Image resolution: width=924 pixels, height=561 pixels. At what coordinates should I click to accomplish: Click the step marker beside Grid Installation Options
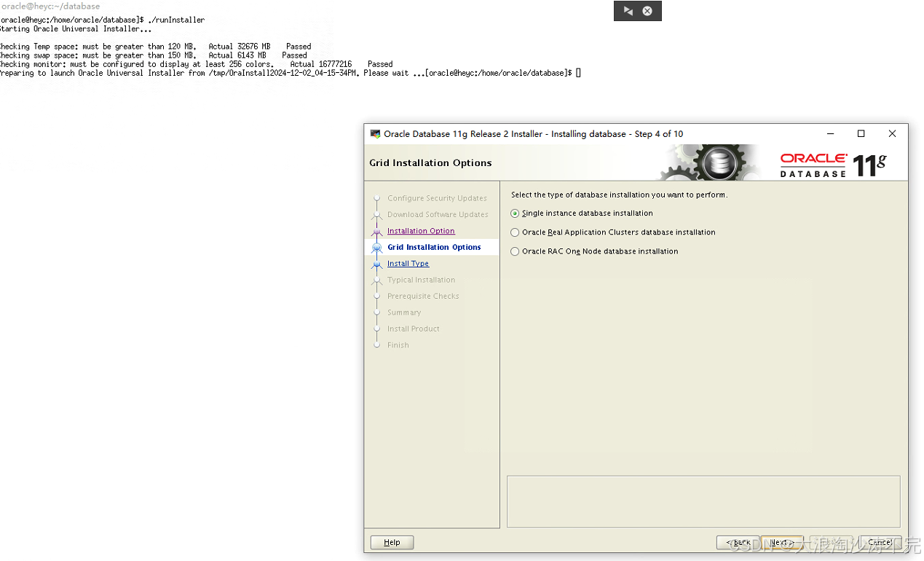[x=376, y=248]
